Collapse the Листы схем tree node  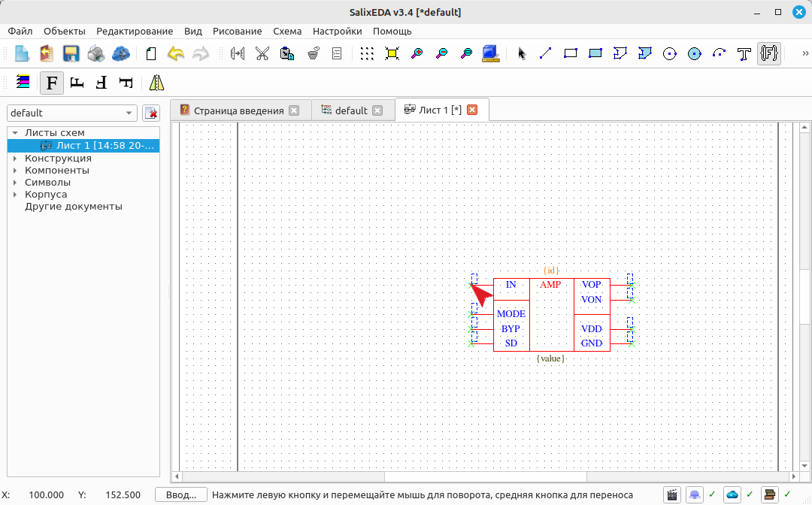15,133
